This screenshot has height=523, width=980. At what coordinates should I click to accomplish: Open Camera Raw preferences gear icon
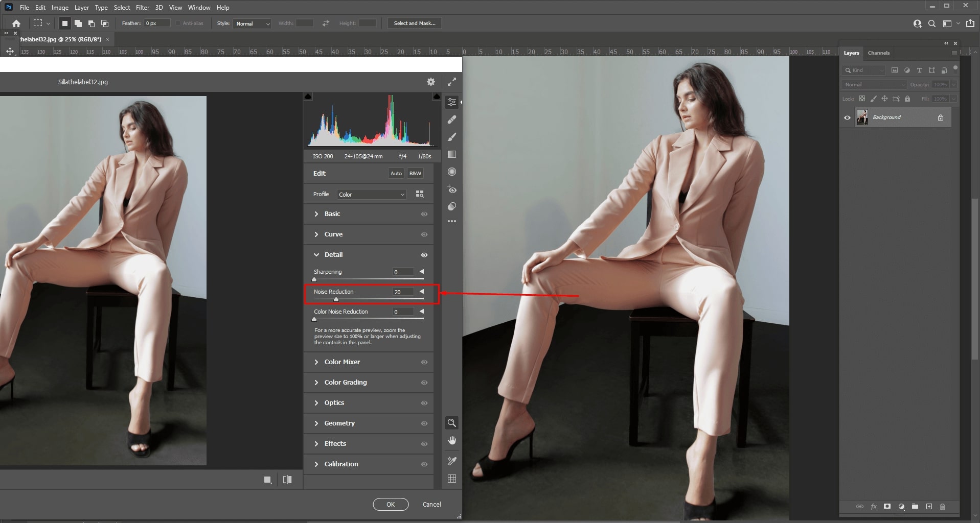click(x=431, y=82)
